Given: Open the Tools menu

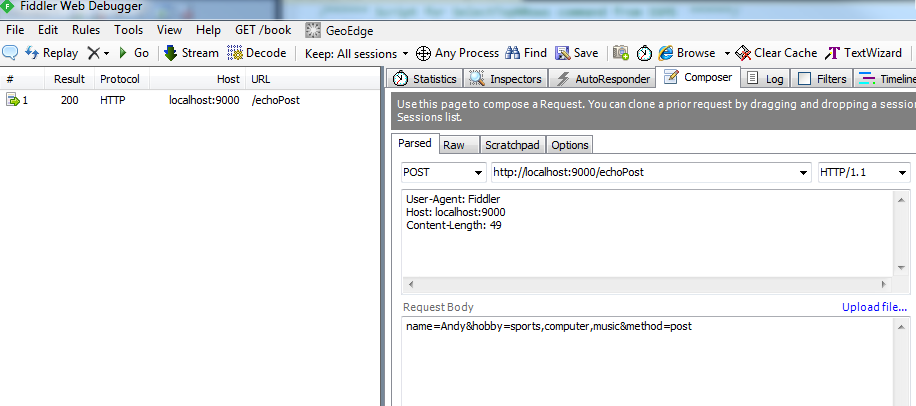Looking at the screenshot, I should [129, 30].
